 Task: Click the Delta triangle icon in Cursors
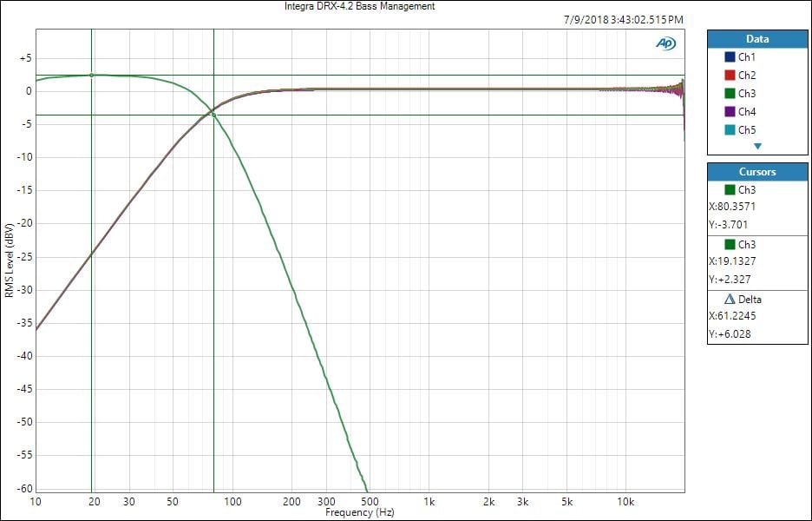coord(730,299)
